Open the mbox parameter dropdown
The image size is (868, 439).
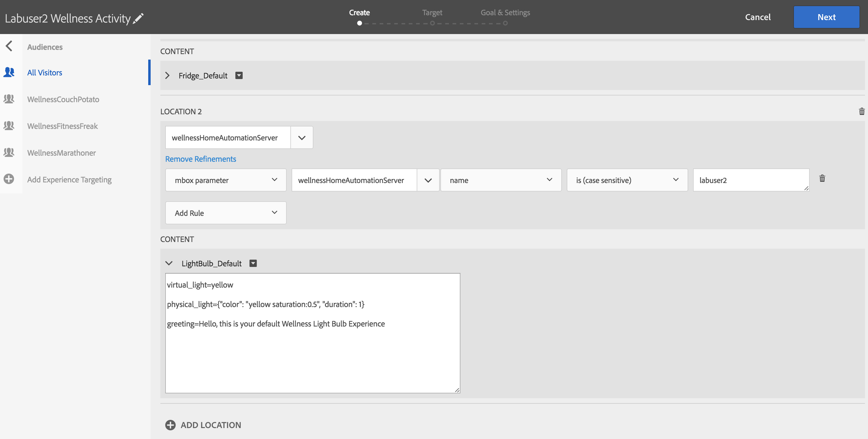pos(226,180)
